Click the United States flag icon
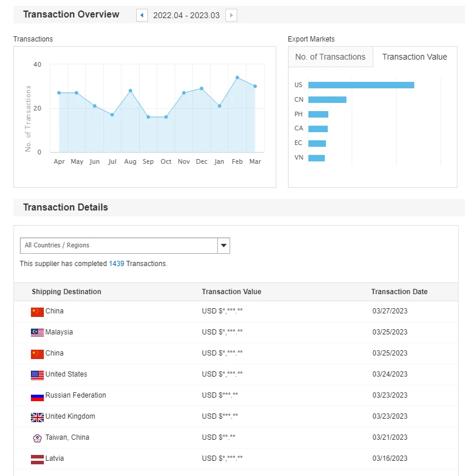This screenshot has height=476, width=465. pos(37,375)
